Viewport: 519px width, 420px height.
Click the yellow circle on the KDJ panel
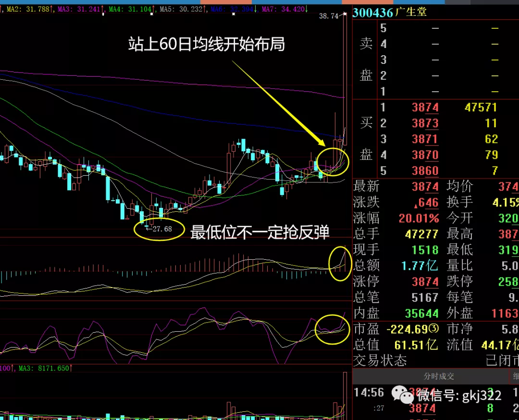(x=332, y=329)
